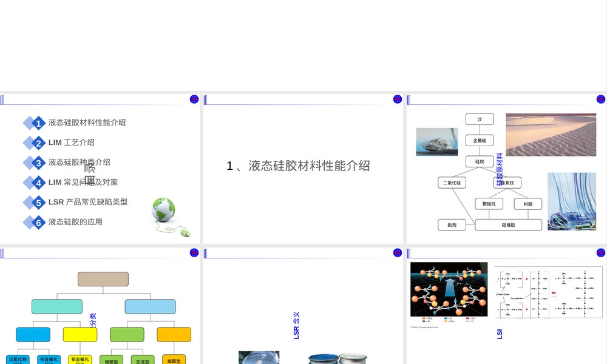Viewport: 607px width, 364px height.
Task: Select the text 液态硅胶材料性能介绍 in the contents list
Action: 87,123
